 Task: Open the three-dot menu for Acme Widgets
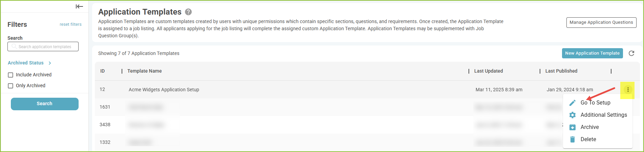coord(628,90)
